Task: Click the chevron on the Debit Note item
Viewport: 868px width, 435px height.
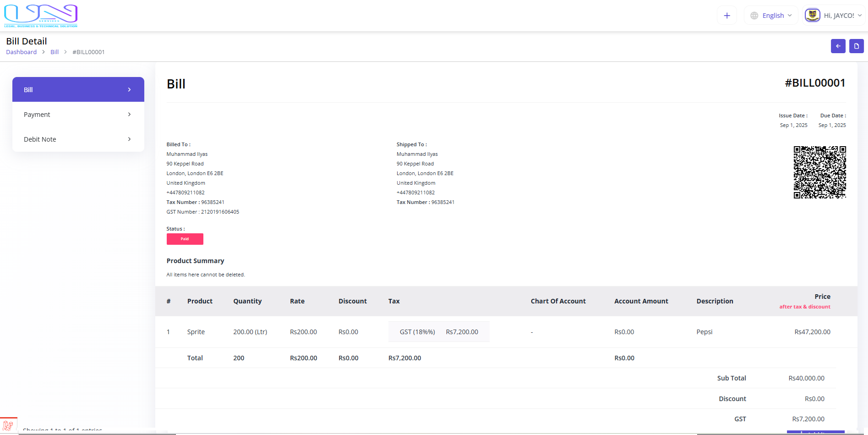Action: coord(129,139)
